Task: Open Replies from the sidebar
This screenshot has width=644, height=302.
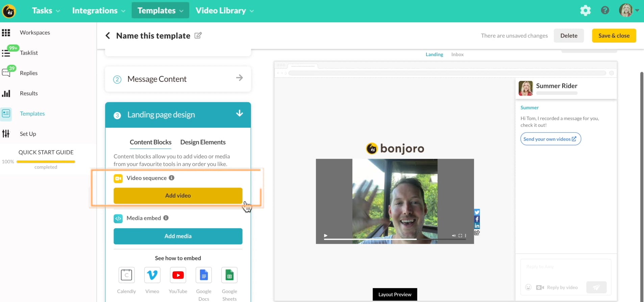Action: click(x=29, y=73)
